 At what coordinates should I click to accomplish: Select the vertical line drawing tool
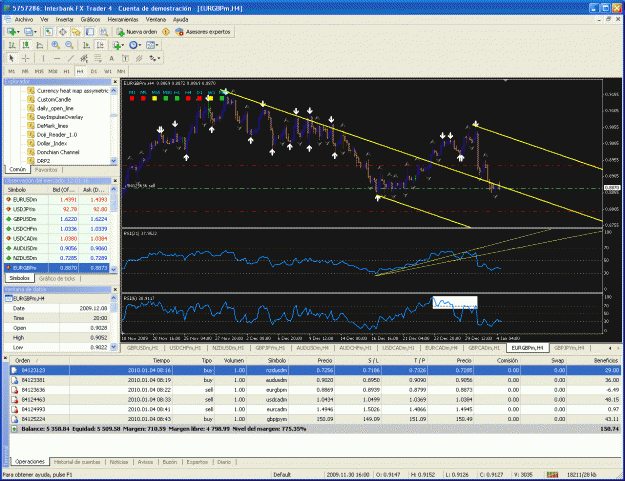[43, 58]
